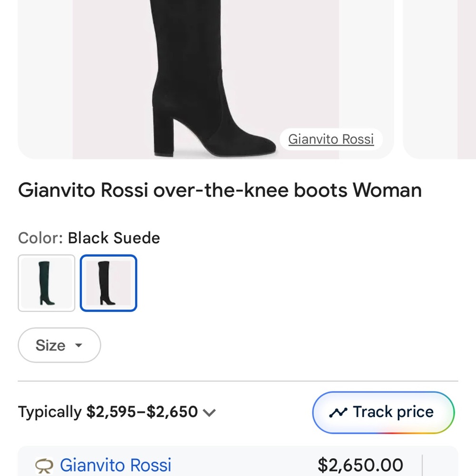476x476 pixels.
Task: Click the unselected green boot thumbnail
Action: tap(46, 283)
